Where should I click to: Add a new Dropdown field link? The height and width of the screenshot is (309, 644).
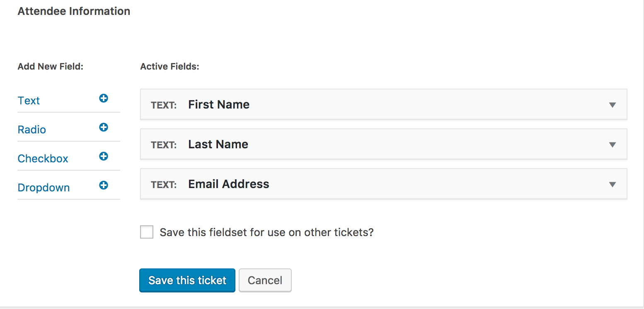44,188
